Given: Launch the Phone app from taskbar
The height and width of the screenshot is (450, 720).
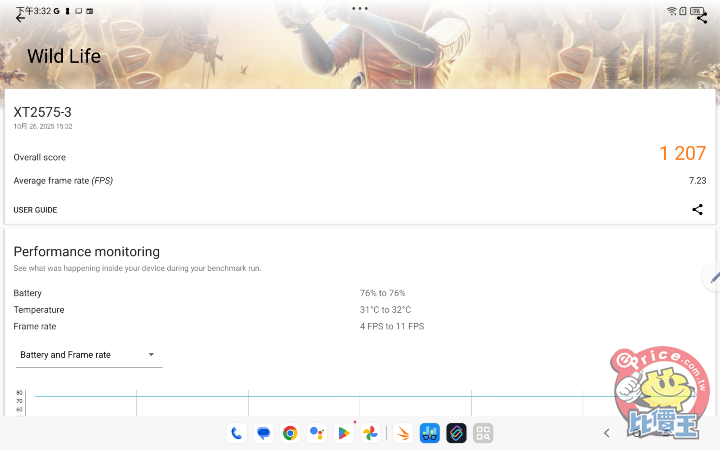Looking at the screenshot, I should 236,433.
